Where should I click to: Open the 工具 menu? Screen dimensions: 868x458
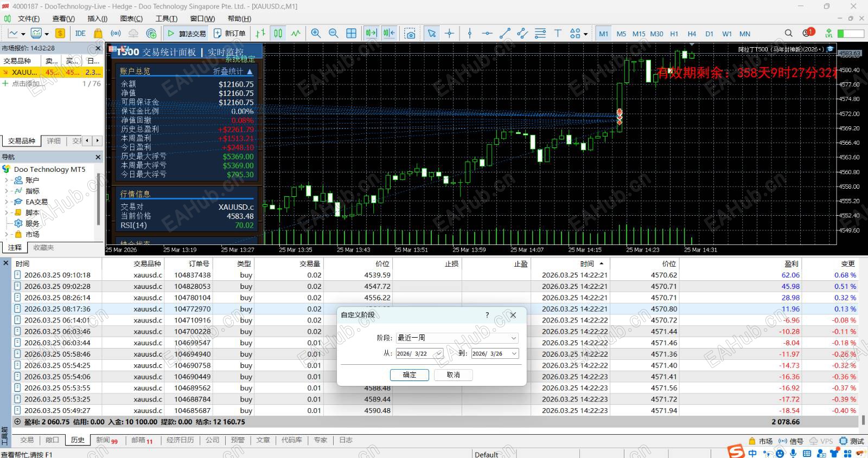(x=167, y=18)
